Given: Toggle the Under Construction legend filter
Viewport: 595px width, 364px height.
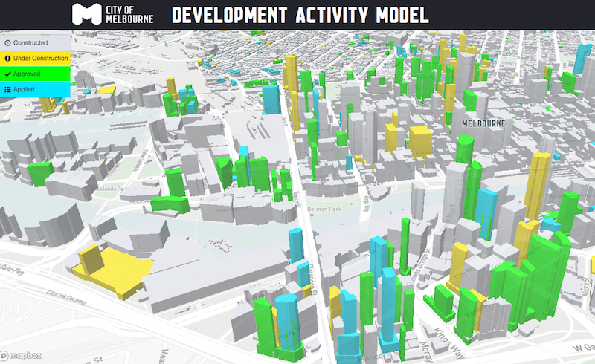Looking at the screenshot, I should (35, 58).
